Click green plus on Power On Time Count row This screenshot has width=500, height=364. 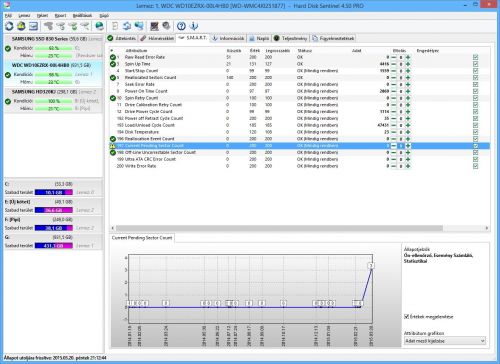coord(408,91)
